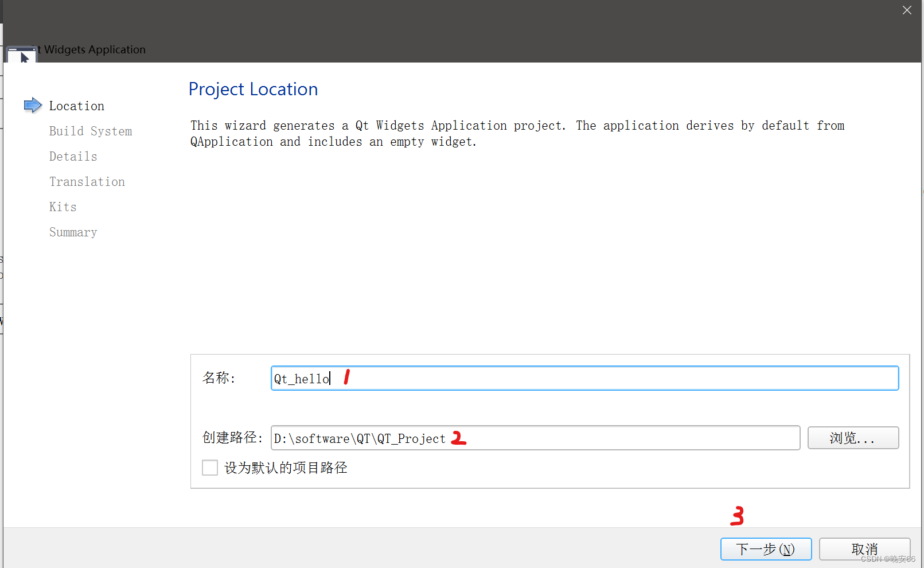Click the 名称: label
The width and height of the screenshot is (924, 568).
219,378
